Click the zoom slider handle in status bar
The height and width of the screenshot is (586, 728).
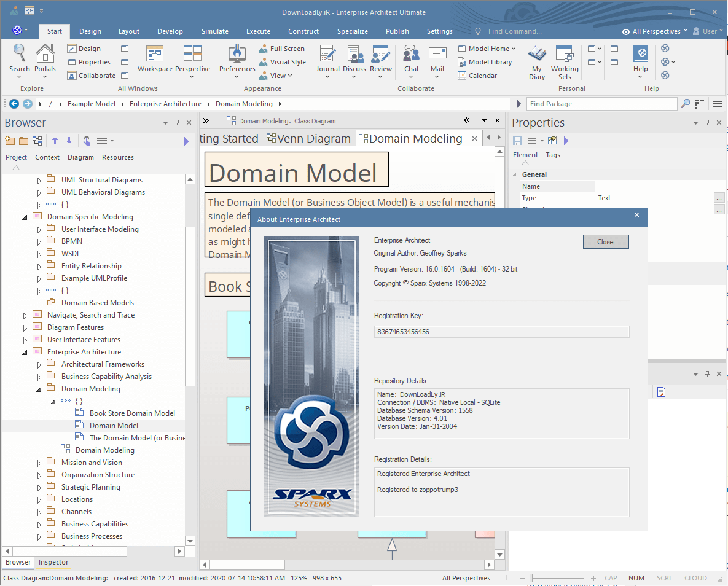click(x=531, y=578)
